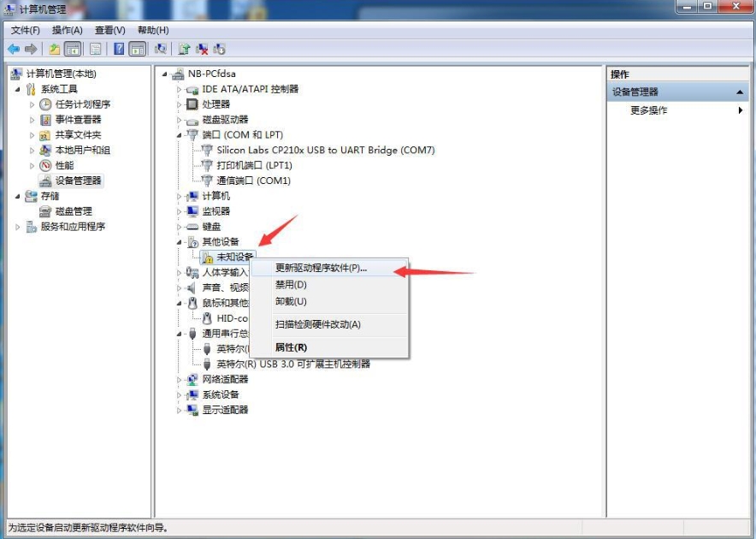
Task: Click the up one level folder icon
Action: 55,49
